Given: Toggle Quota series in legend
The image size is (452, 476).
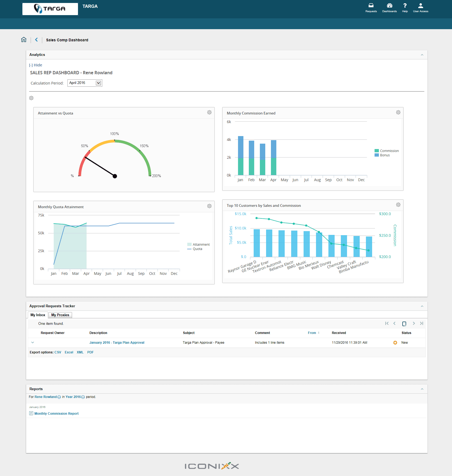Looking at the screenshot, I should 195,249.
